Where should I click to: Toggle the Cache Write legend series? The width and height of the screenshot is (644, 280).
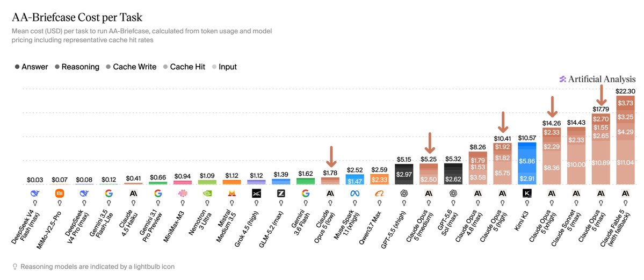[x=131, y=67]
